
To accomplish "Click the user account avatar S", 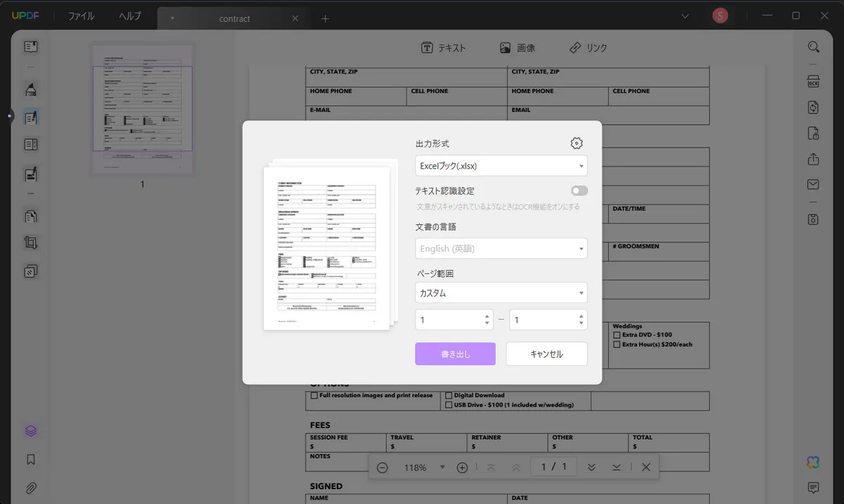I will [720, 15].
